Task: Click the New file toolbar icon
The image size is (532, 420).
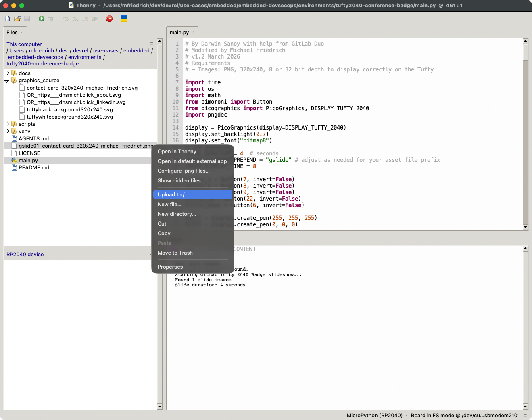Action: click(x=7, y=19)
